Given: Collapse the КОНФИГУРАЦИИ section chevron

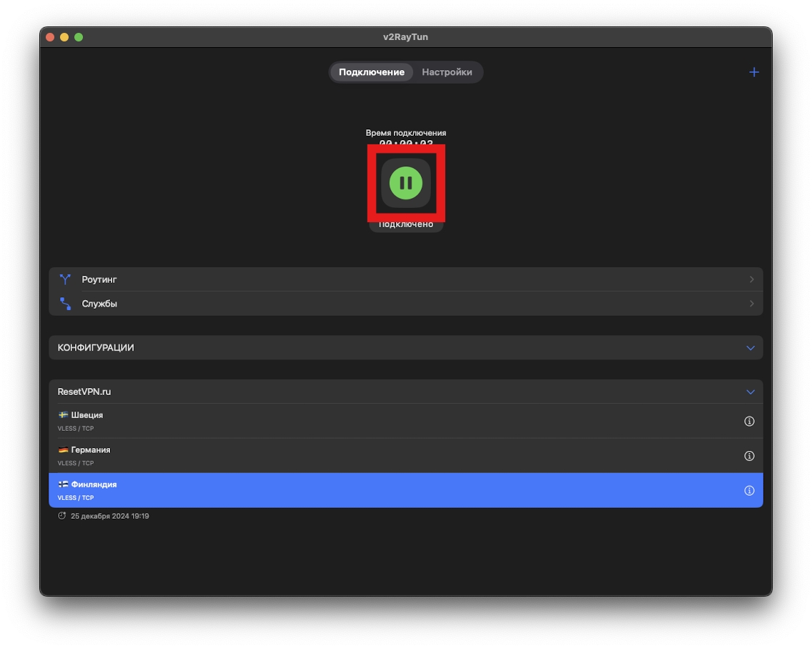Looking at the screenshot, I should (x=751, y=348).
